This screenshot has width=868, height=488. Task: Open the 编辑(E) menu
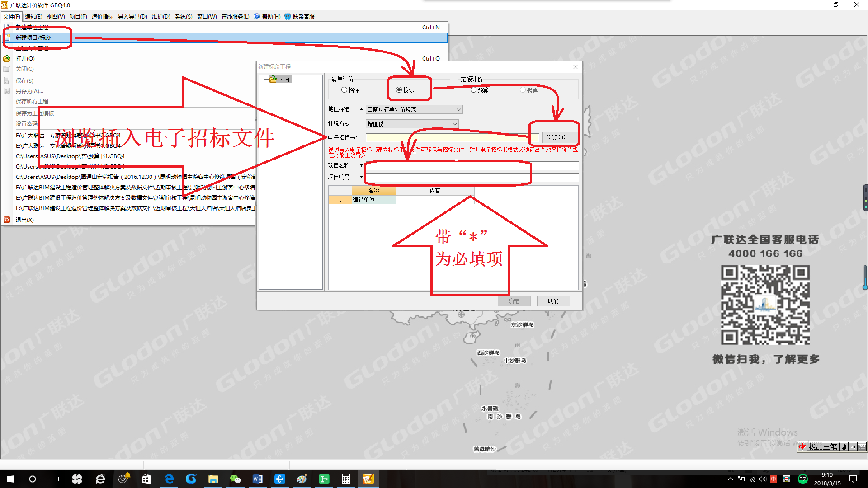(33, 17)
